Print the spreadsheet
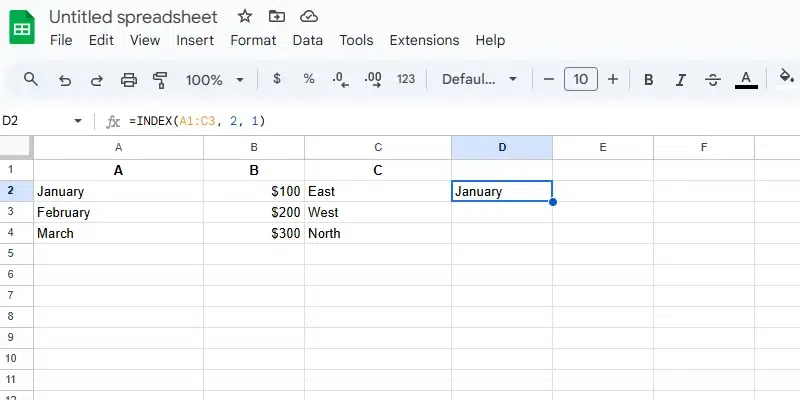Image resolution: width=800 pixels, height=400 pixels. (129, 80)
